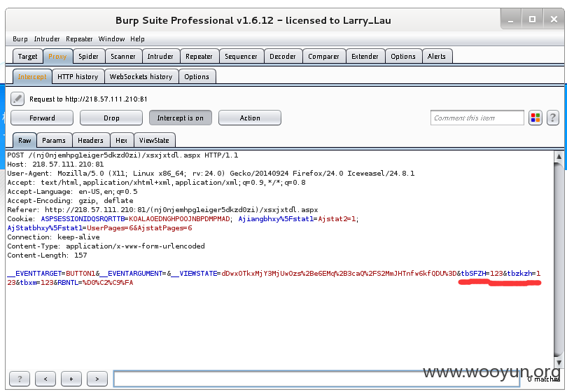Open the Proxy Options sub-tab
567x392 pixels.
tap(197, 77)
